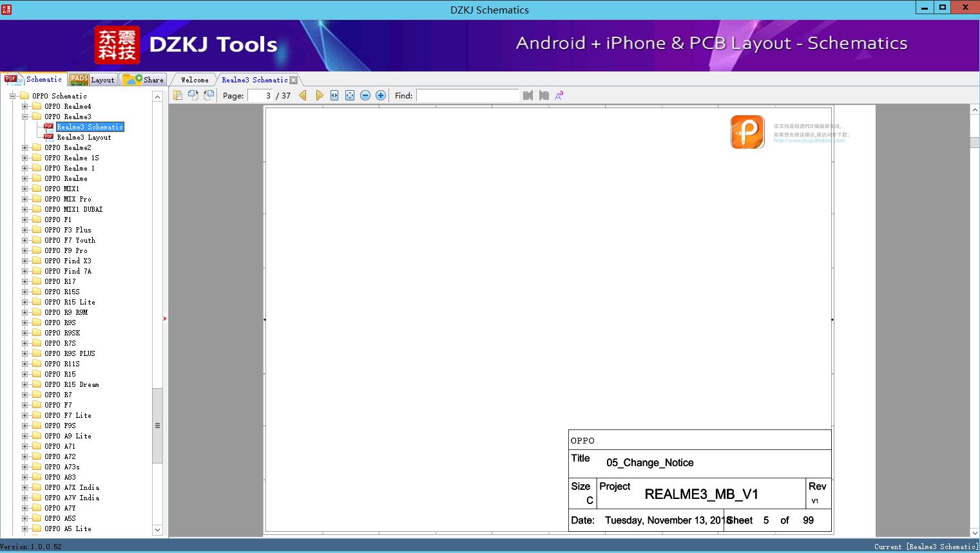Close the Realme3 Schematic tab
Screen dimensions: 980x553
[294, 80]
